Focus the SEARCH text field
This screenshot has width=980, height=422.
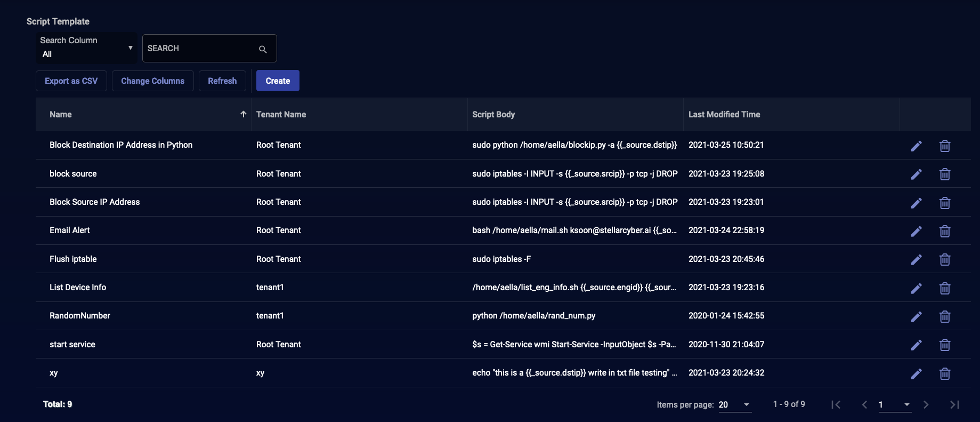point(200,49)
